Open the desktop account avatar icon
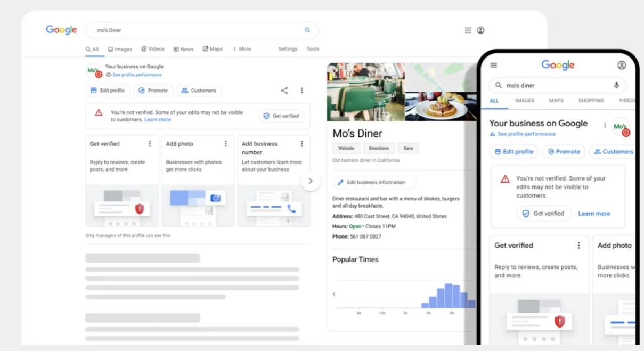The image size is (644, 351). (x=480, y=30)
